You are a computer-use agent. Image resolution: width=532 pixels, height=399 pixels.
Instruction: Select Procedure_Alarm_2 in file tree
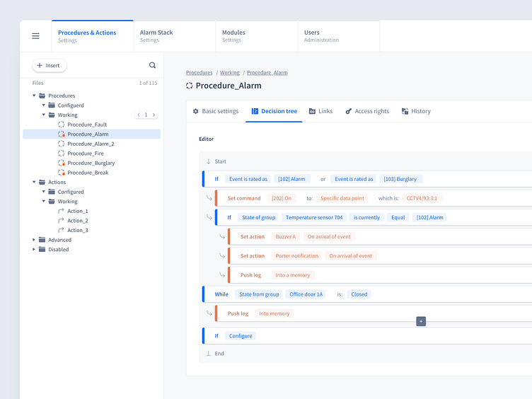tap(91, 144)
